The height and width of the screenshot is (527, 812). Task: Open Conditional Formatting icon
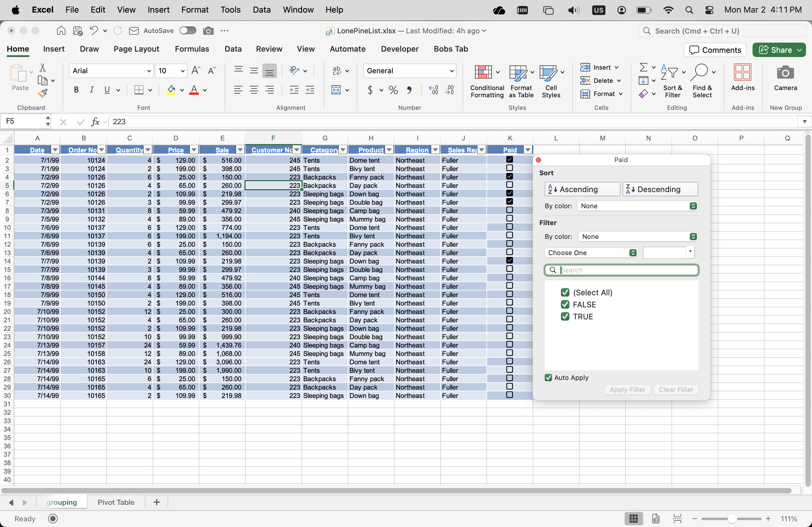pos(483,72)
